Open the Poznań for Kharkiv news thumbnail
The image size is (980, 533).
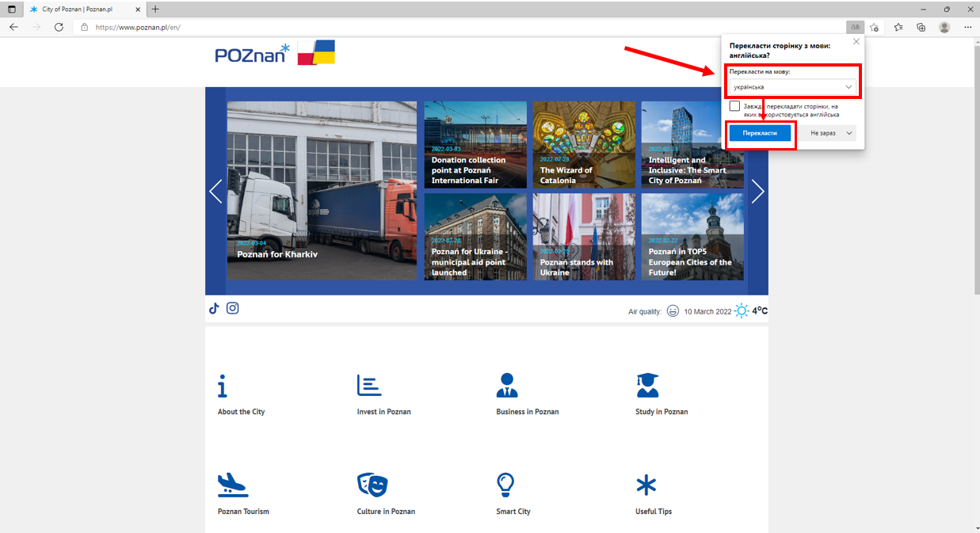tap(322, 190)
